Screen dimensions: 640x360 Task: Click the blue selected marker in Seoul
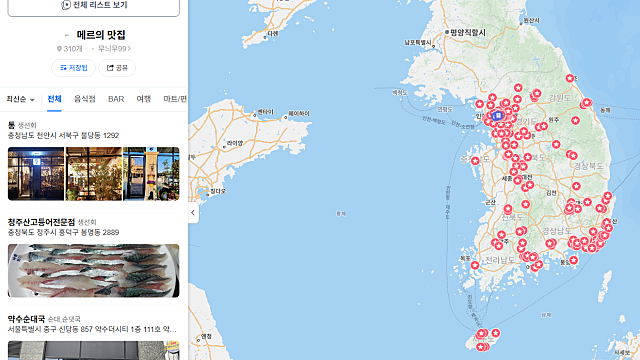497,116
